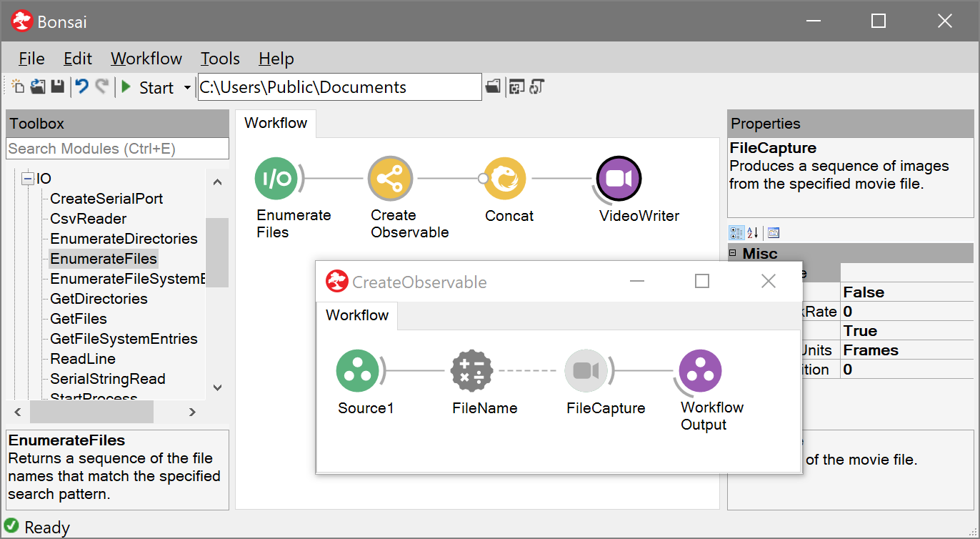
Task: Select the FileCapture node icon
Action: click(x=586, y=371)
